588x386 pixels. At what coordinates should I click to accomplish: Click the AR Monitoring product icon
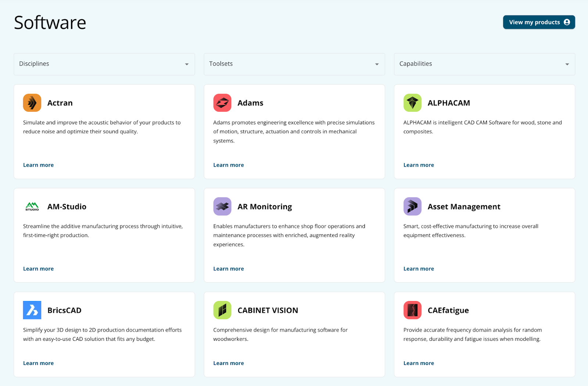point(222,206)
